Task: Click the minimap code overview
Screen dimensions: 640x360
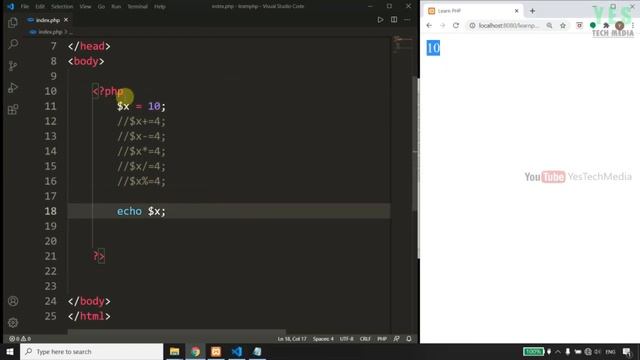Action: point(402,44)
